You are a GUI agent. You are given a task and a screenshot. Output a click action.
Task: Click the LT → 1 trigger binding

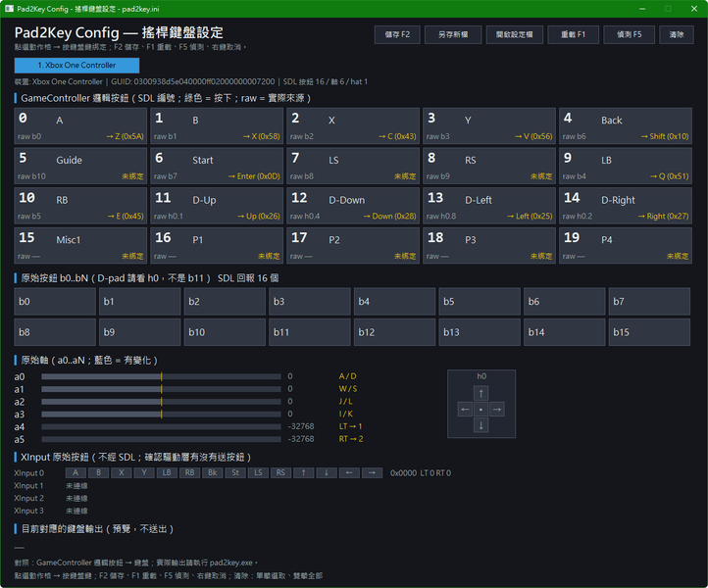pos(351,426)
